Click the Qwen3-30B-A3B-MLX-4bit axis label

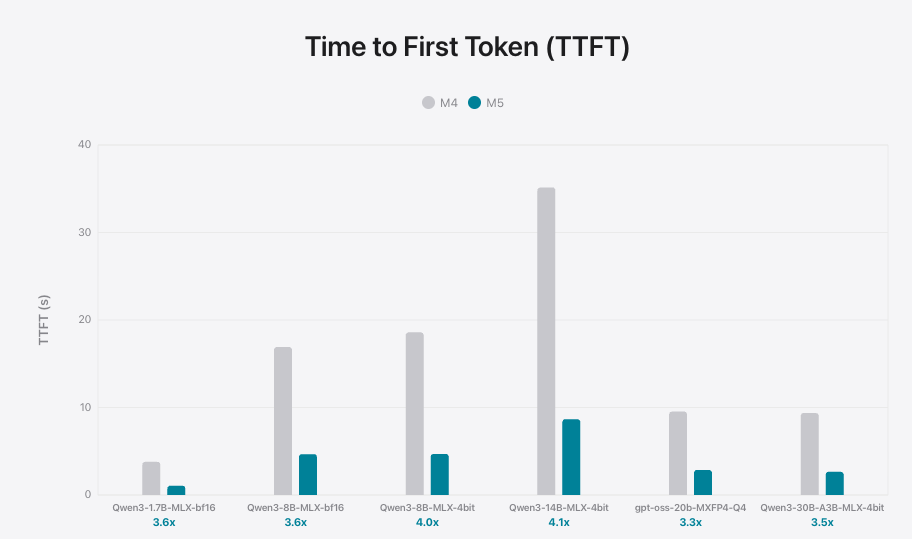[822, 508]
